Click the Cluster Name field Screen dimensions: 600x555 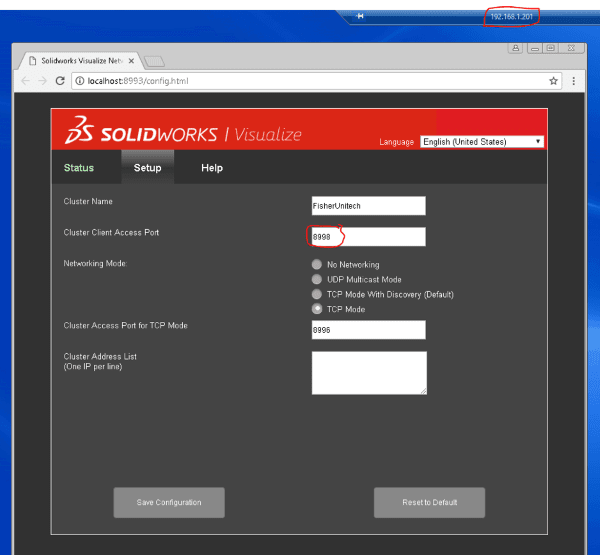(368, 206)
